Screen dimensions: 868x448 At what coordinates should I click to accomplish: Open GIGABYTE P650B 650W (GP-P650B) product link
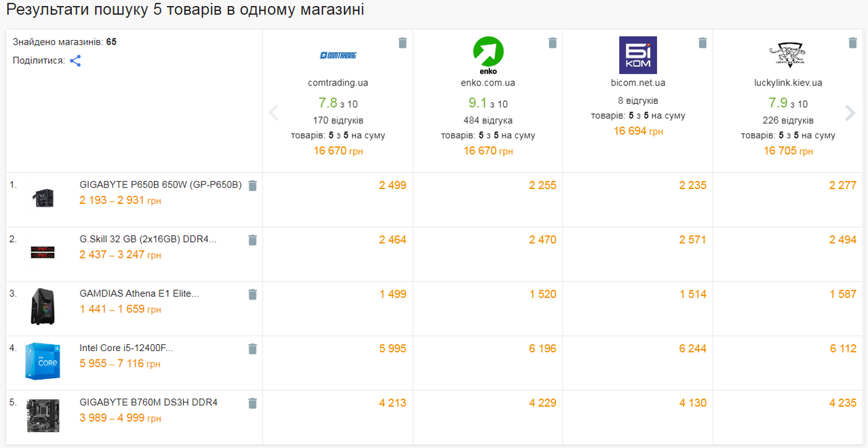[x=161, y=185]
